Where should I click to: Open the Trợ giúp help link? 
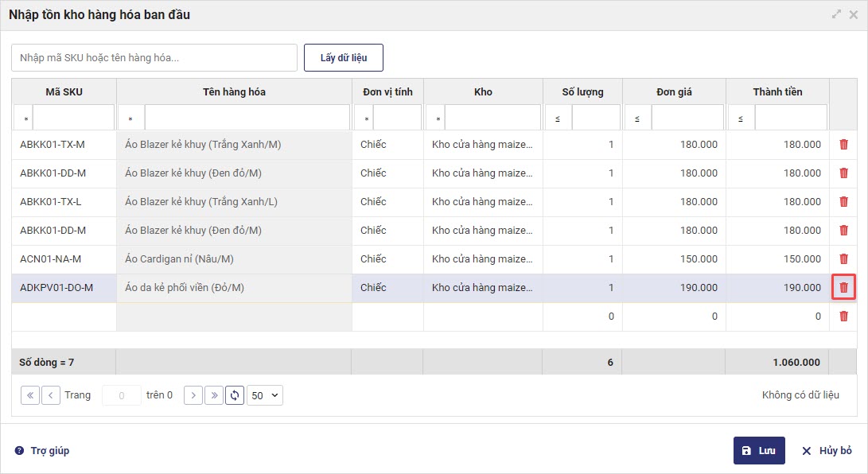[42, 450]
